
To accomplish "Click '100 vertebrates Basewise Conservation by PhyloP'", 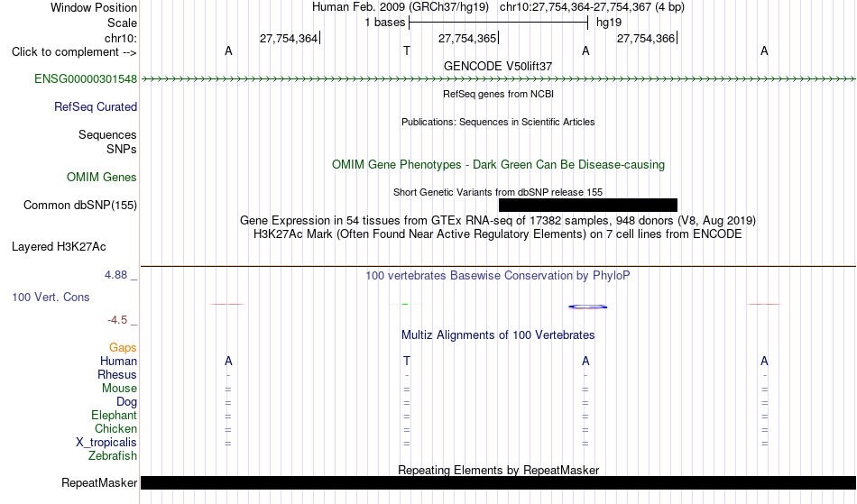I will click(x=498, y=276).
